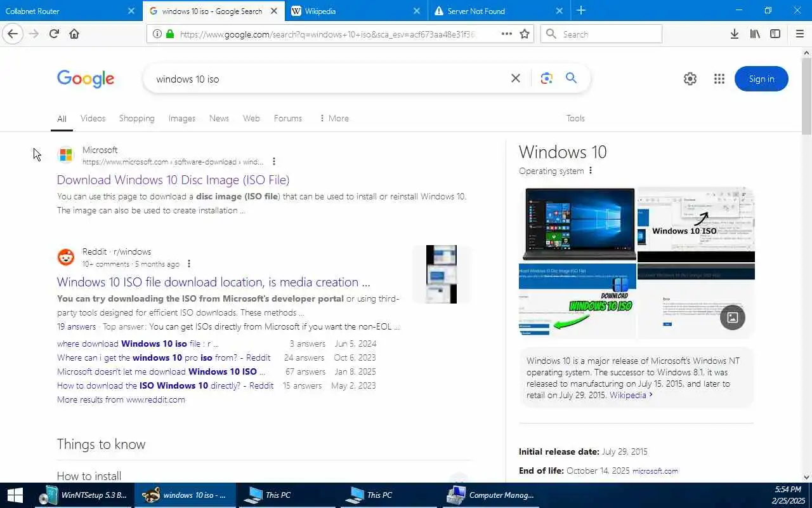The image size is (812, 508).
Task: Click the Firefox Search box
Action: click(601, 34)
